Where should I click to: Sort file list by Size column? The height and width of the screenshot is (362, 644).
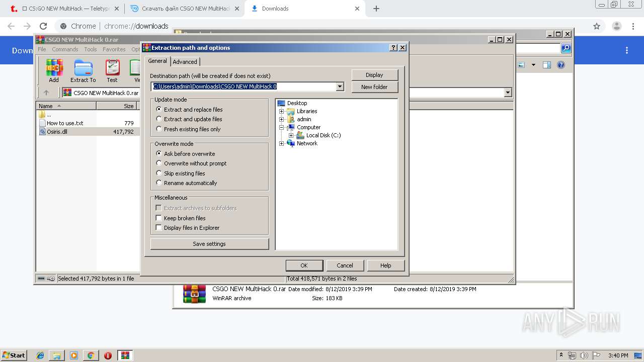coord(117,106)
